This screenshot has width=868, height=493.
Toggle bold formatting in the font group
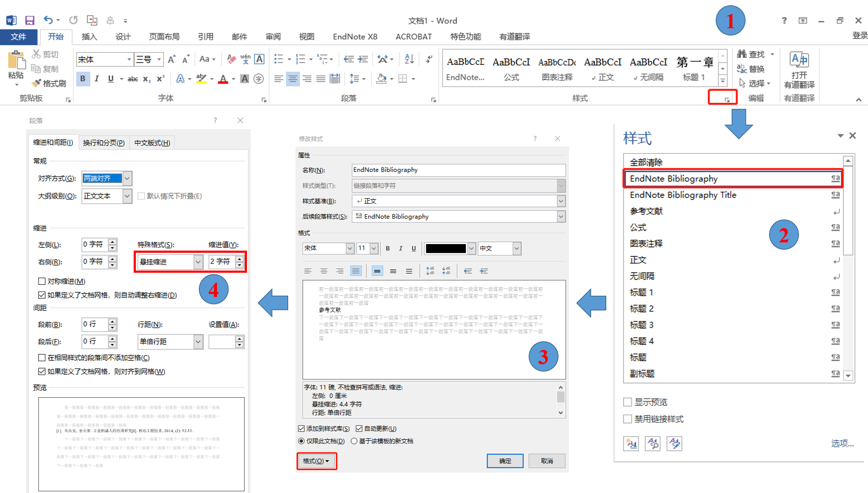point(82,78)
